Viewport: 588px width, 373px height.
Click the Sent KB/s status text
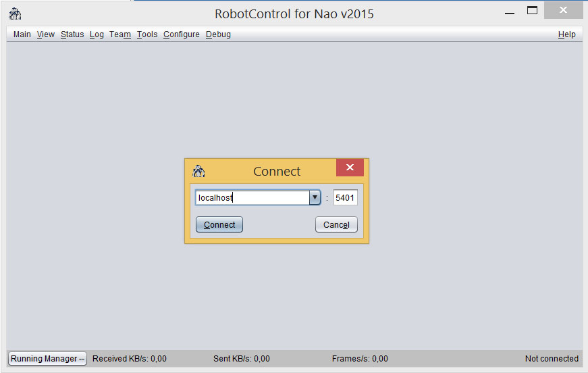(242, 359)
